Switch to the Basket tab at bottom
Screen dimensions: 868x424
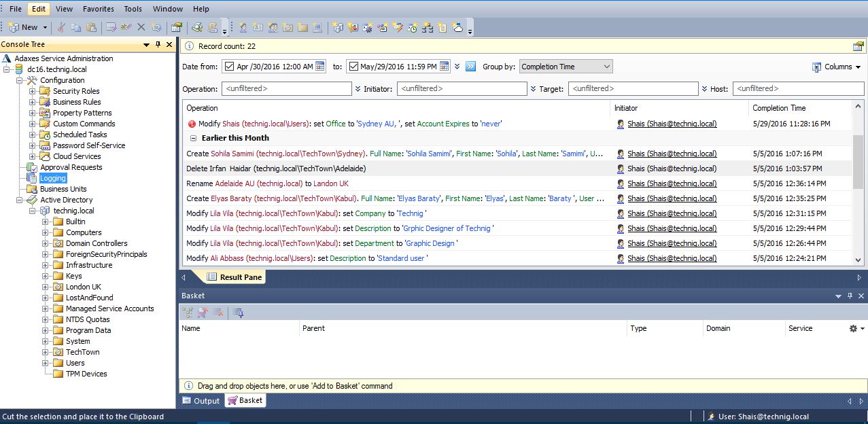tap(245, 401)
